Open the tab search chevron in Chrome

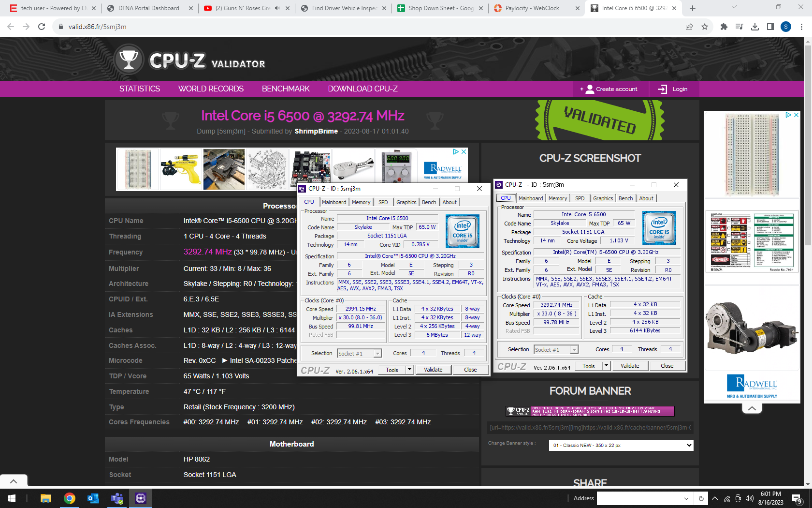pyautogui.click(x=734, y=7)
